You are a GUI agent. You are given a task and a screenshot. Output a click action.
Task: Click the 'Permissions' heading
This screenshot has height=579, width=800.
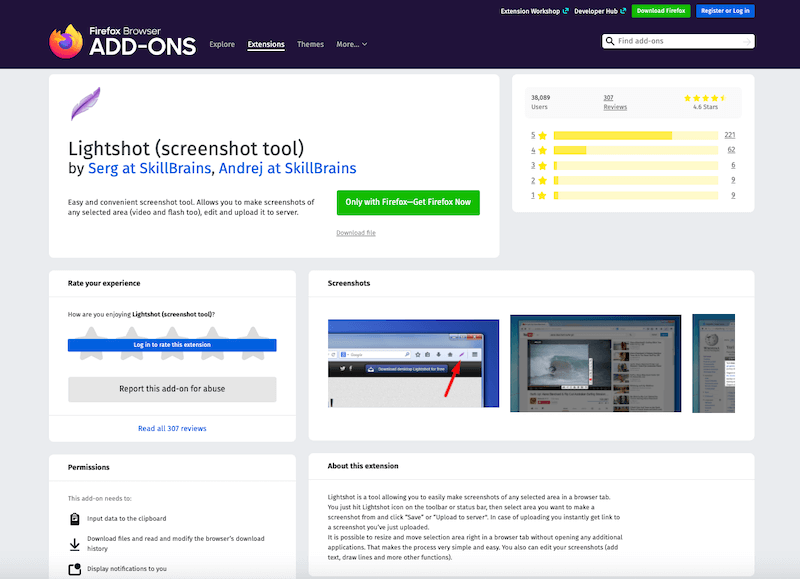click(88, 467)
